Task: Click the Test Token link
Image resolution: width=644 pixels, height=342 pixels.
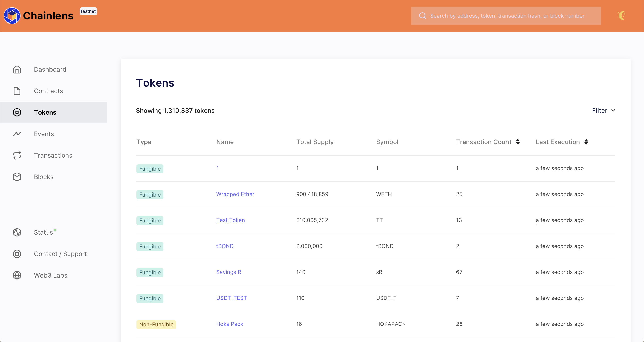Action: pos(230,220)
